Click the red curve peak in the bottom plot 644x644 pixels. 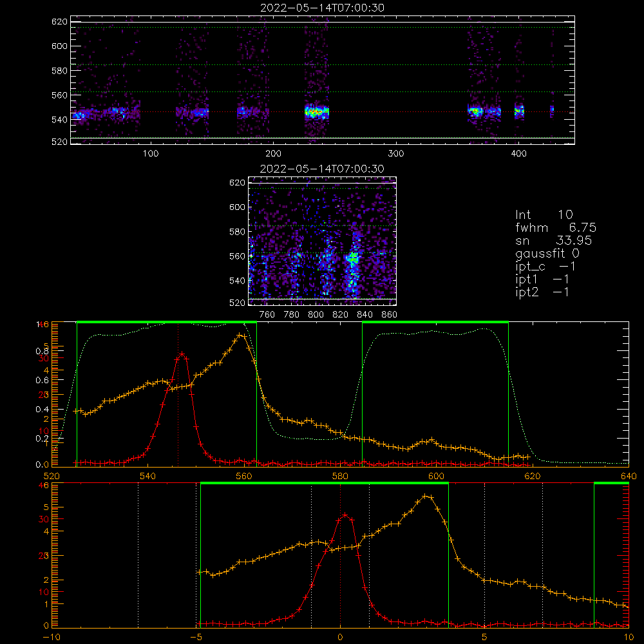[345, 515]
